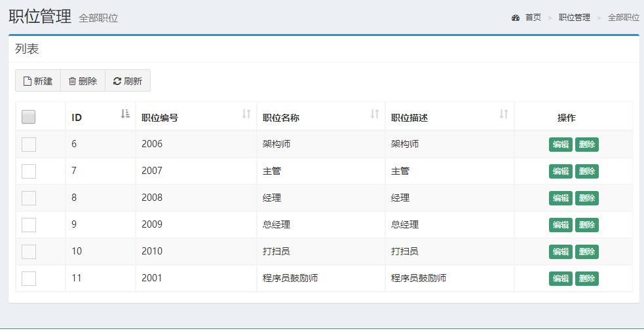Edit the 主管 row
The width and height of the screenshot is (644, 331).
[x=561, y=171]
